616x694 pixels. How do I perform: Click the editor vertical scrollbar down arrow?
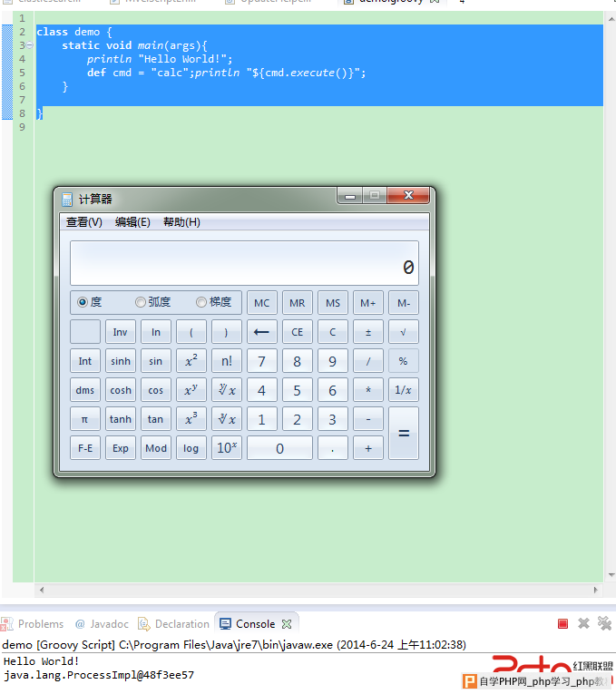(x=611, y=575)
